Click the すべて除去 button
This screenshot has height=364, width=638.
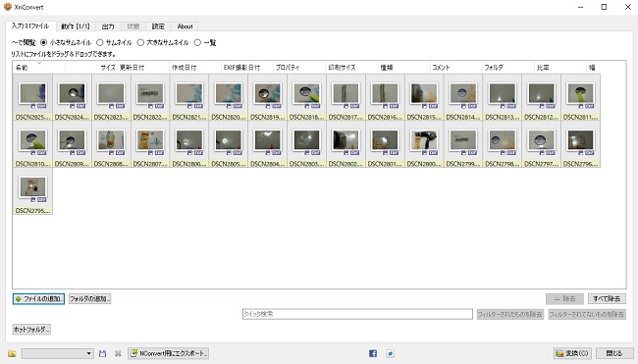[x=607, y=299]
